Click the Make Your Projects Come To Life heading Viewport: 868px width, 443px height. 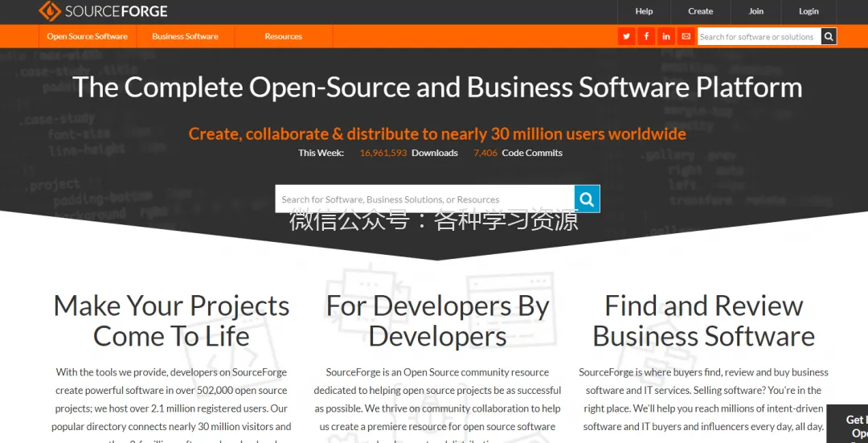(x=171, y=321)
